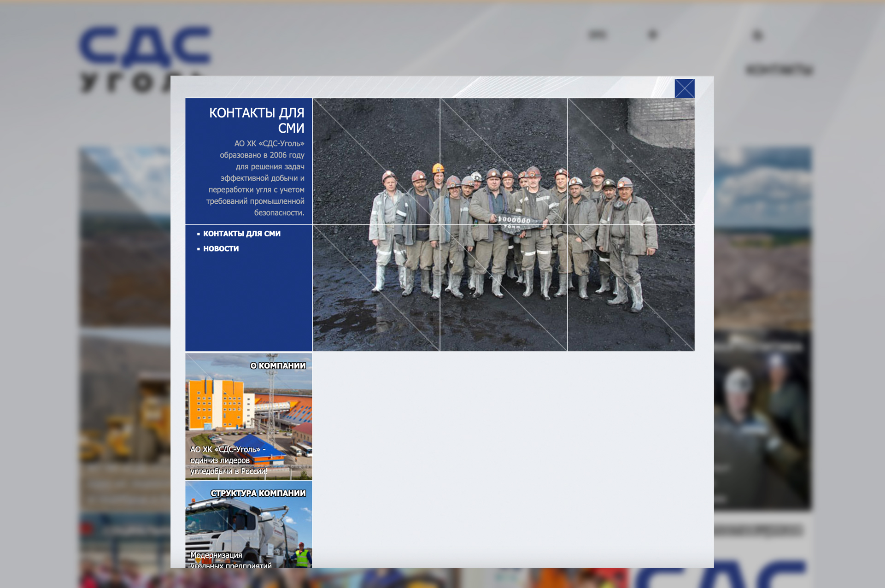This screenshot has width=885, height=588.
Task: Click the blurred КОНТАКТЫ item in the background page navigation
Action: [x=779, y=70]
